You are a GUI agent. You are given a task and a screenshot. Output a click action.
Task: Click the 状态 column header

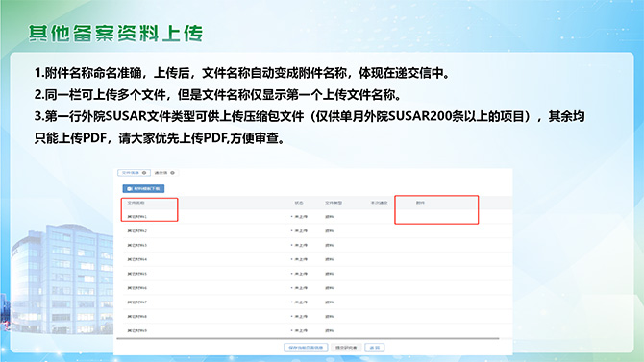[299, 203]
